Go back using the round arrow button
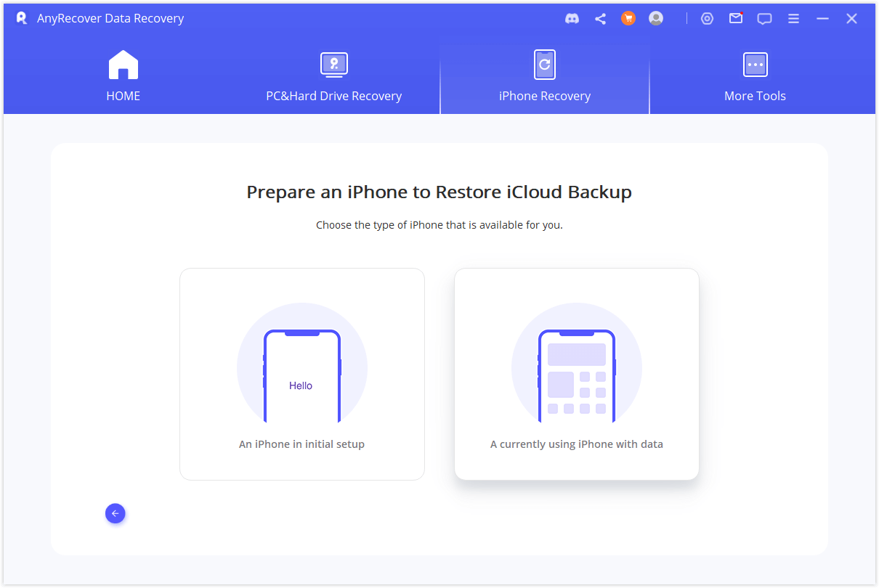The height and width of the screenshot is (588, 879). click(x=115, y=513)
